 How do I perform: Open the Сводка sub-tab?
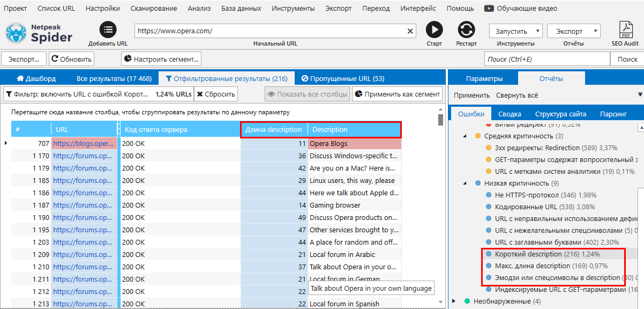(x=510, y=114)
